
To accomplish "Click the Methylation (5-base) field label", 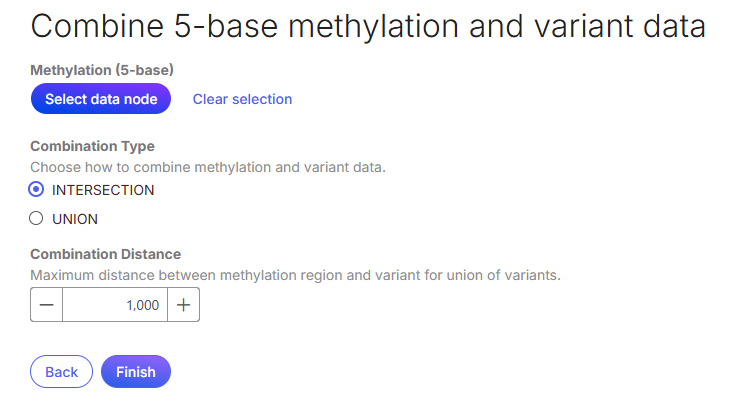I will click(102, 69).
